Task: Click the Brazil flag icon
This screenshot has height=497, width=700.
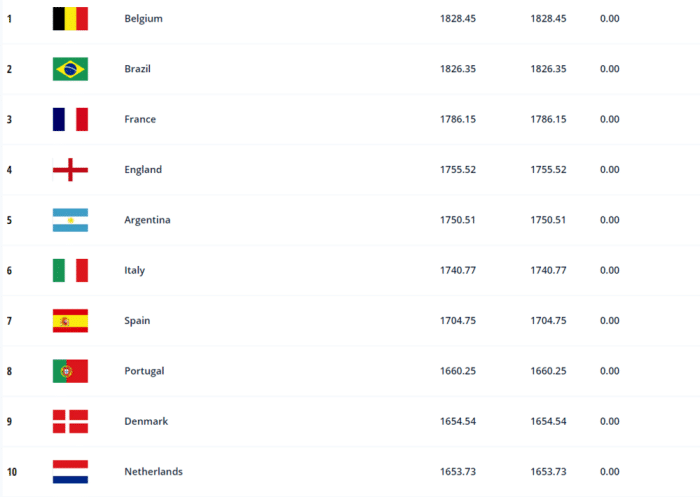Action: pyautogui.click(x=70, y=69)
